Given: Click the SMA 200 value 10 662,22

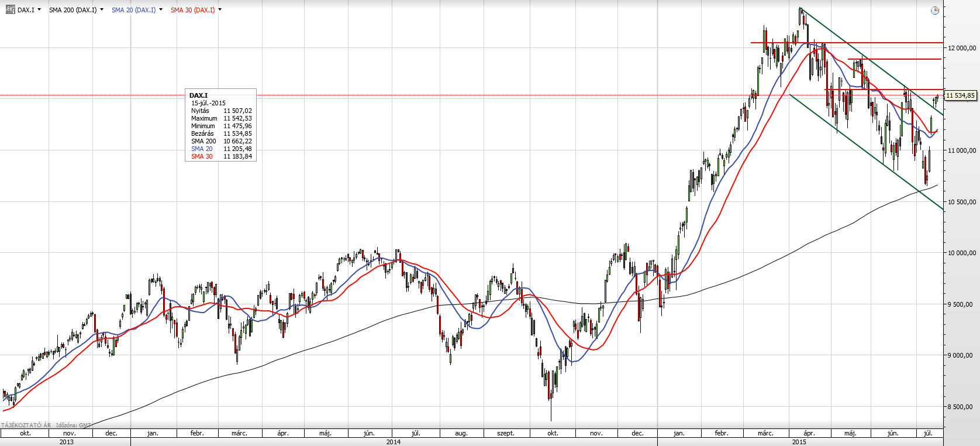Looking at the screenshot, I should click(x=237, y=141).
